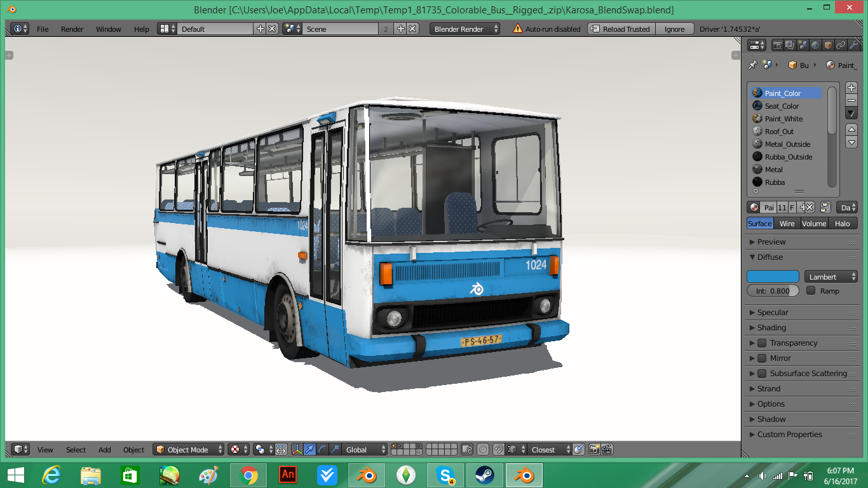This screenshot has height=488, width=868.
Task: Click the OpenGL render image camera icon
Action: tap(594, 449)
